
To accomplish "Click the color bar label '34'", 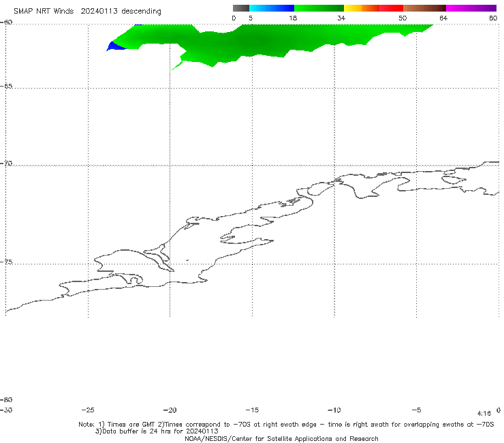I will tap(341, 18).
